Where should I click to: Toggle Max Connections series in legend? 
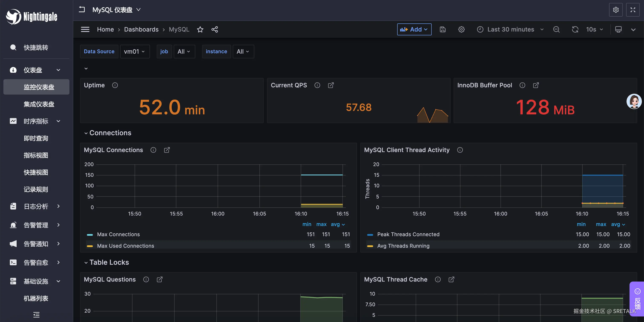pos(118,234)
